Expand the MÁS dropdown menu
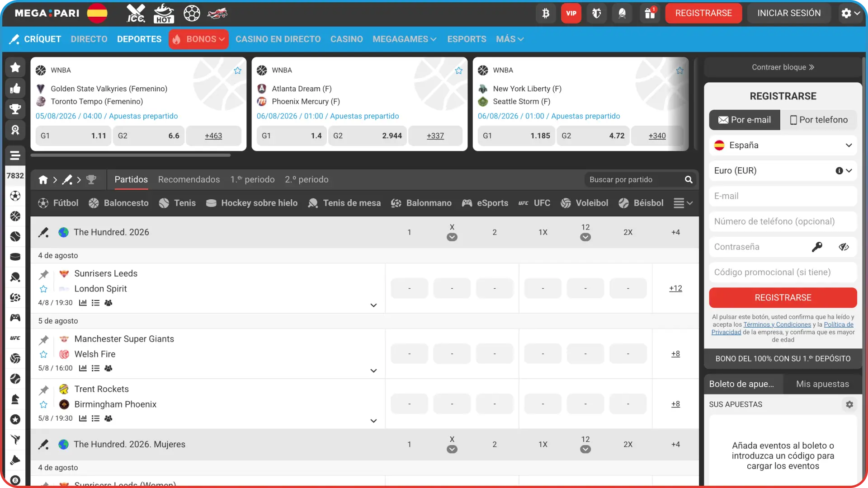868x488 pixels. pyautogui.click(x=510, y=39)
